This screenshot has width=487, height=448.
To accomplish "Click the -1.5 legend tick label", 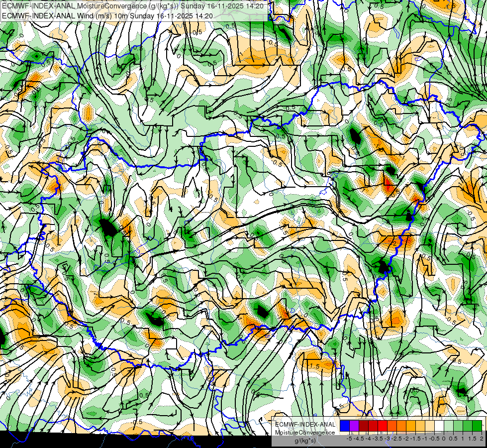I will pos(415,439).
